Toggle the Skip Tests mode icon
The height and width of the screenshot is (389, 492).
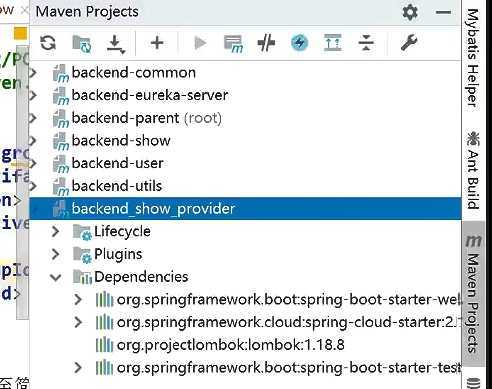tap(299, 43)
